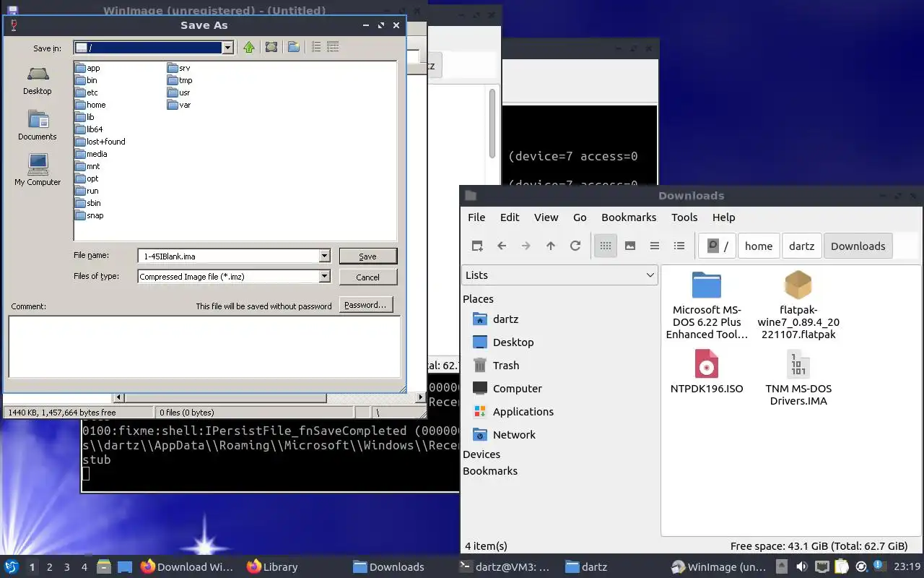This screenshot has width=924, height=578.
Task: Jump to Desktop via Save As toolbar icon
Action: pos(271,47)
